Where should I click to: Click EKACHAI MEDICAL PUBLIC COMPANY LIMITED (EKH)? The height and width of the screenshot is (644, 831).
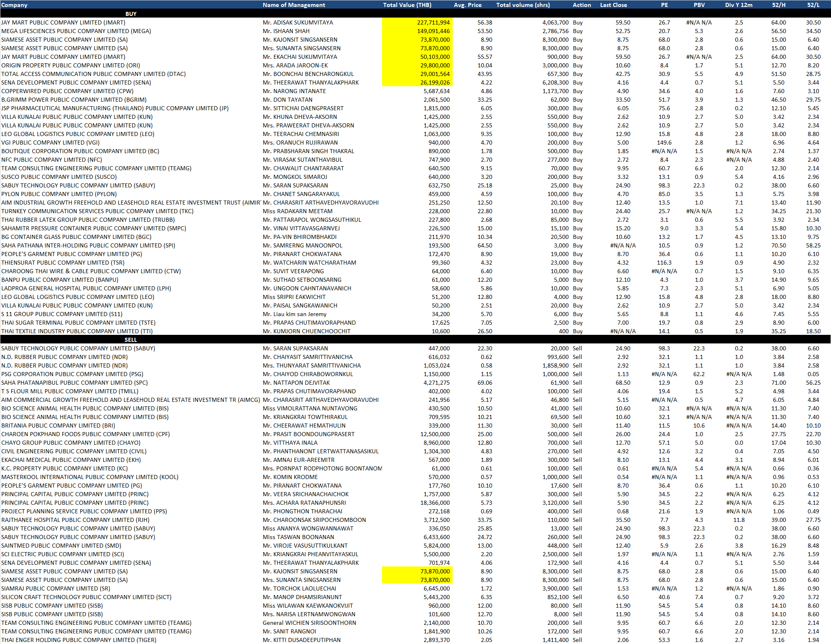click(71, 460)
